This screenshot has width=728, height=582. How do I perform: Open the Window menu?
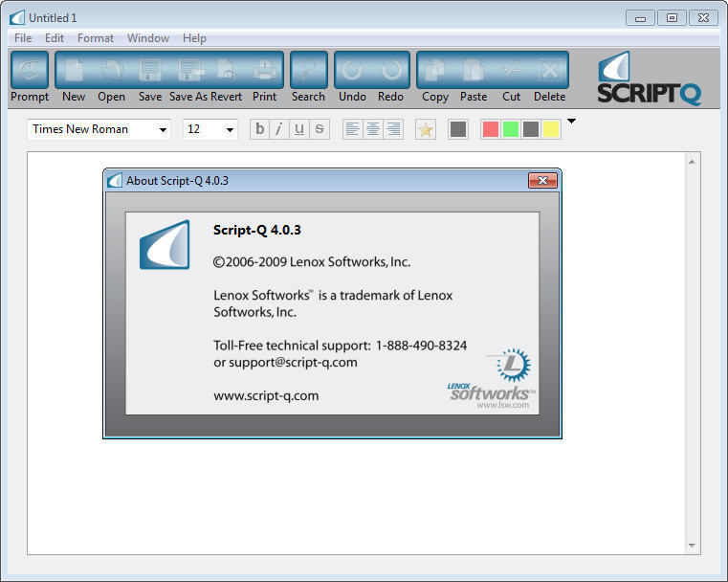point(148,38)
